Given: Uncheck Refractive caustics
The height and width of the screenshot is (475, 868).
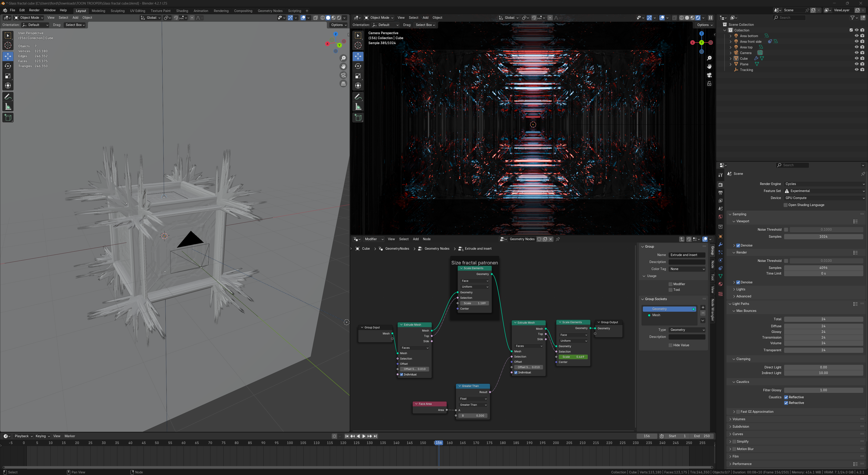Looking at the screenshot, I should coord(786,403).
